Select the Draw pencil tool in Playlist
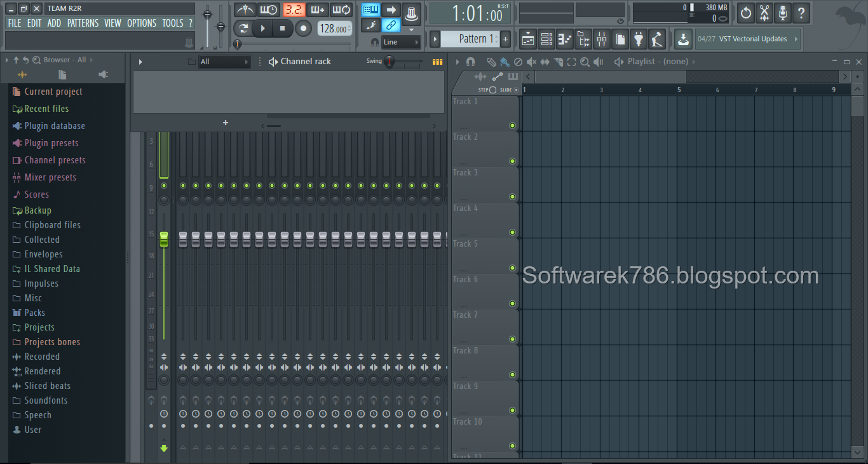This screenshot has width=868, height=464. [x=491, y=62]
